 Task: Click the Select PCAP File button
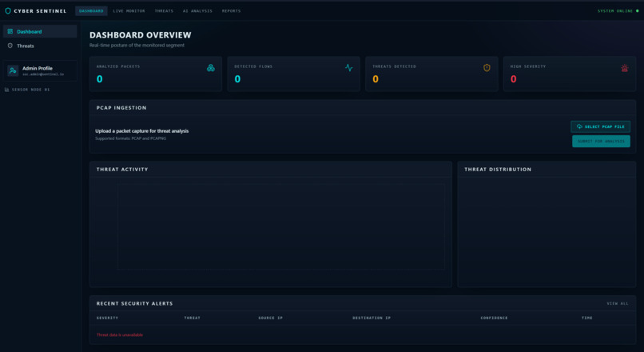coord(601,126)
